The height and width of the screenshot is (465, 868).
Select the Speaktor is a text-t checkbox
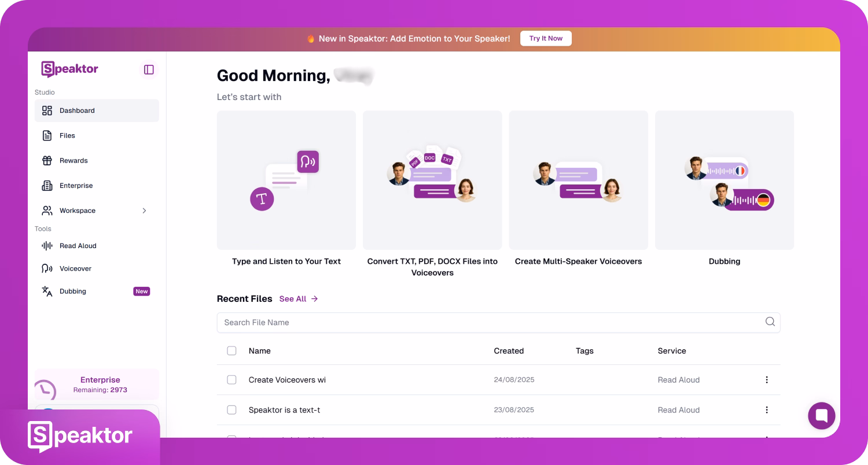click(x=231, y=410)
